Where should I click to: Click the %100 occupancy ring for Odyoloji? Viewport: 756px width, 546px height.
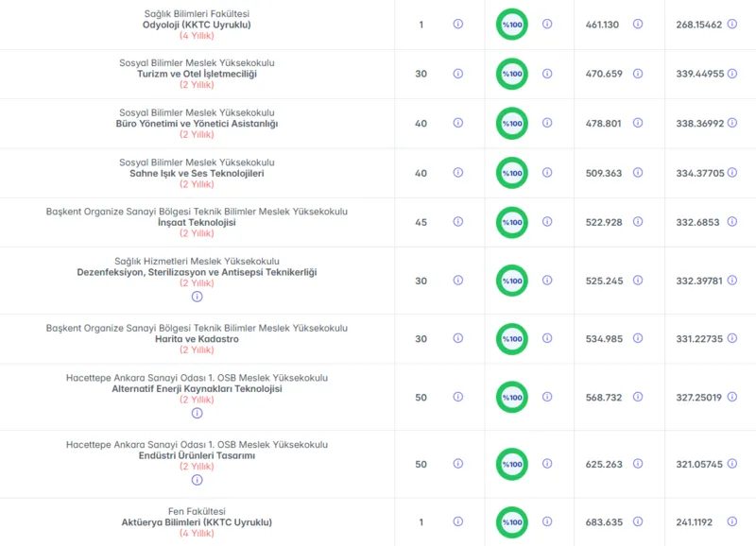coord(512,25)
